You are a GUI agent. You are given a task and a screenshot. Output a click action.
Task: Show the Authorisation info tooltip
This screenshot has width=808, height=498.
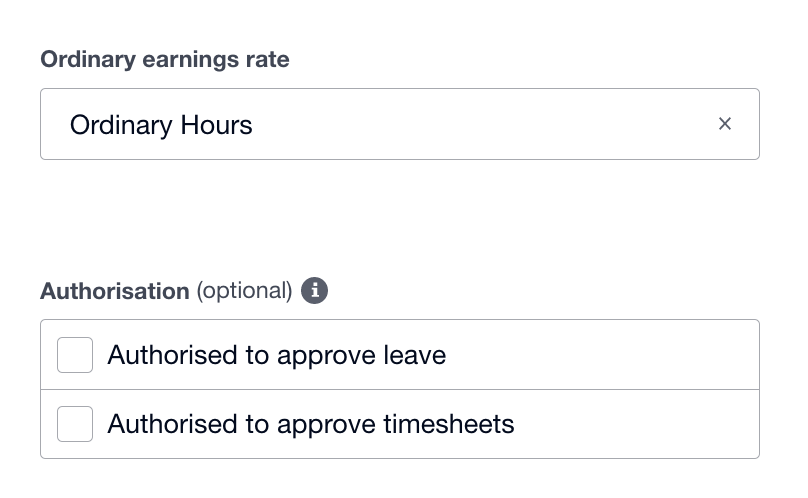(315, 291)
